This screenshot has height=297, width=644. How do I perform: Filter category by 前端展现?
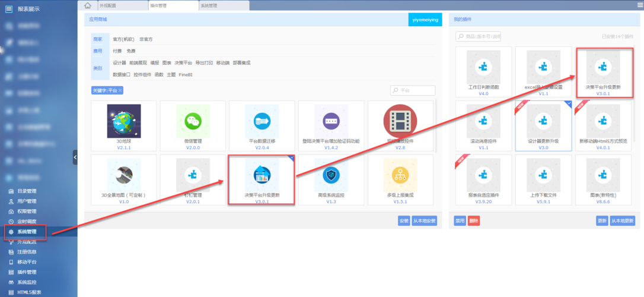coord(138,63)
